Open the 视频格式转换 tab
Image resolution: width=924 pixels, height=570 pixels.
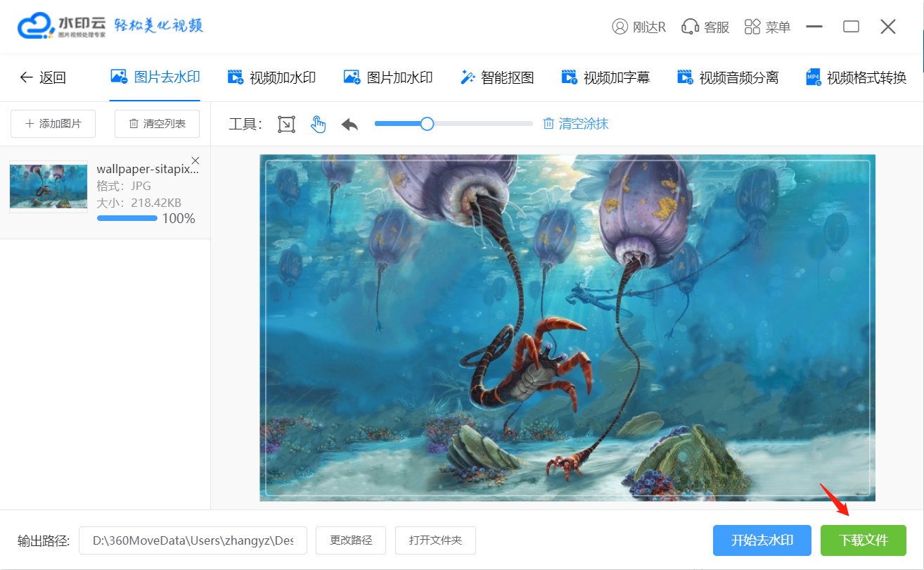pyautogui.click(x=856, y=77)
